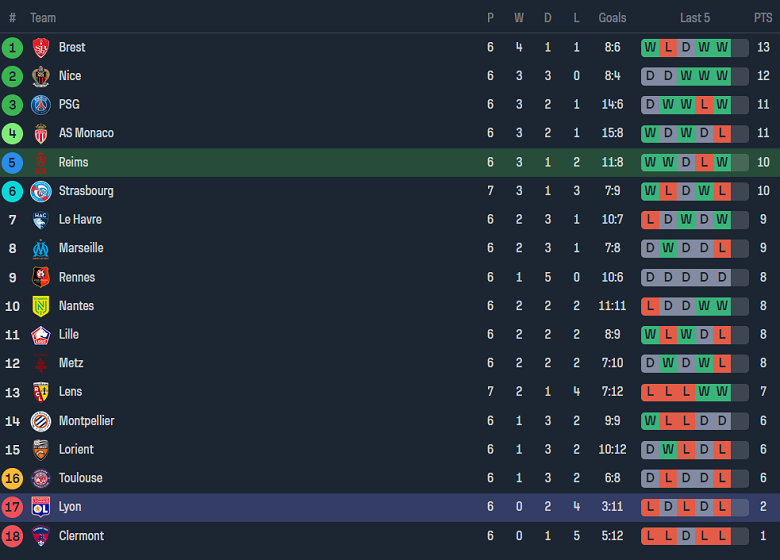Sort standings by Goals column header
This screenshot has height=560, width=780.
612,18
